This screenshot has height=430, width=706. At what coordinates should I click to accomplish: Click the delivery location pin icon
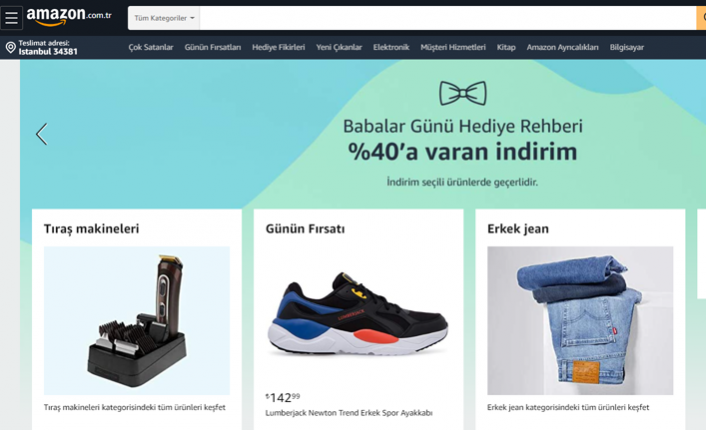point(11,47)
